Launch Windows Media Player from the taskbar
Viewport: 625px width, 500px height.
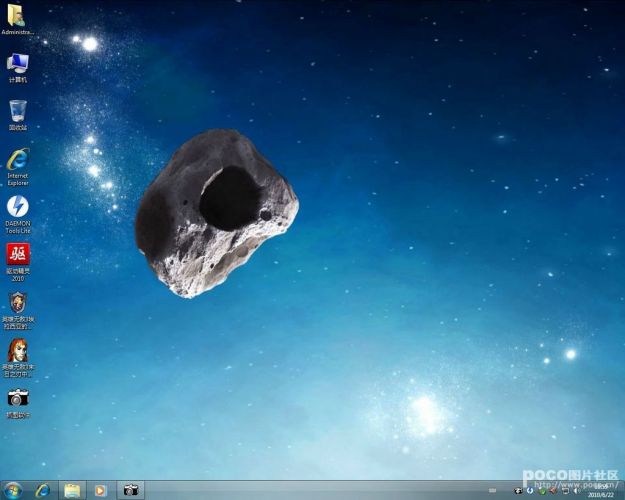[100, 490]
